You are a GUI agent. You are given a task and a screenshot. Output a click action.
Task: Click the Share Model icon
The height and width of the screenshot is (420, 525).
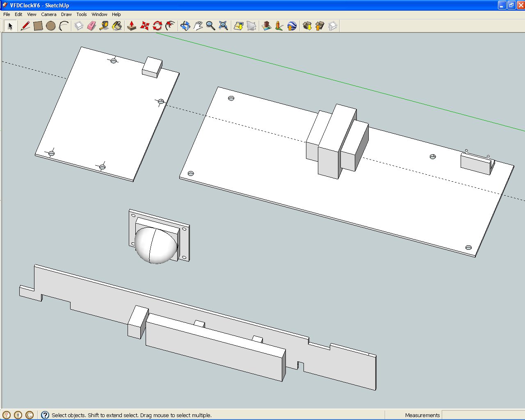coord(320,26)
